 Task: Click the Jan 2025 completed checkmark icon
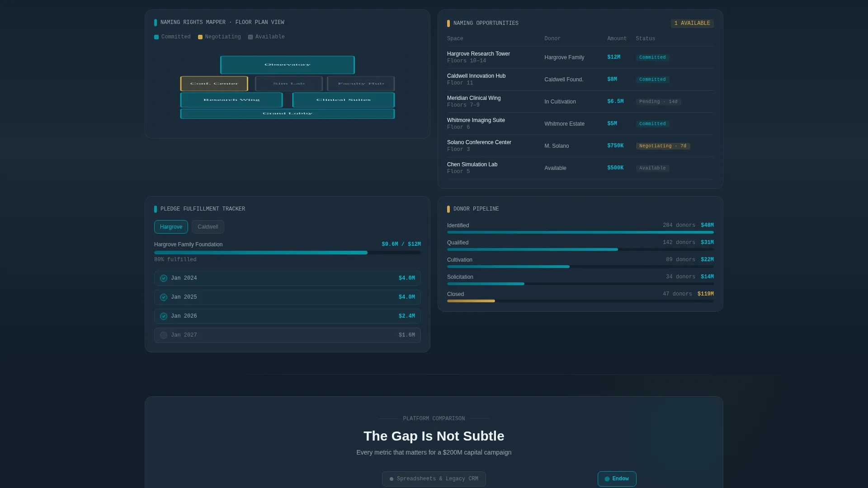coord(164,297)
